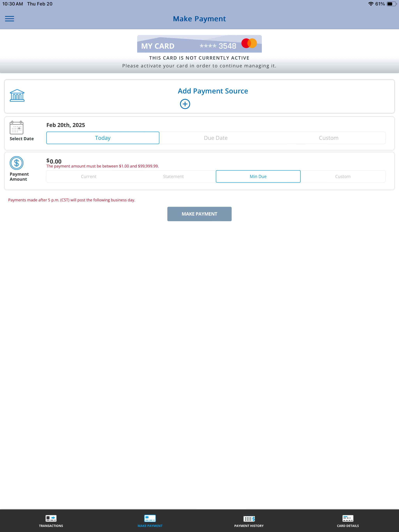Select Statement balance amount
Image resolution: width=399 pixels, height=532 pixels.
pyautogui.click(x=173, y=176)
